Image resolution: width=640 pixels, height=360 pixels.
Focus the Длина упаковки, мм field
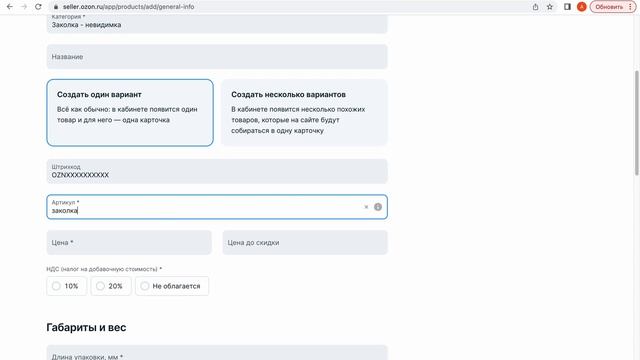point(217,353)
